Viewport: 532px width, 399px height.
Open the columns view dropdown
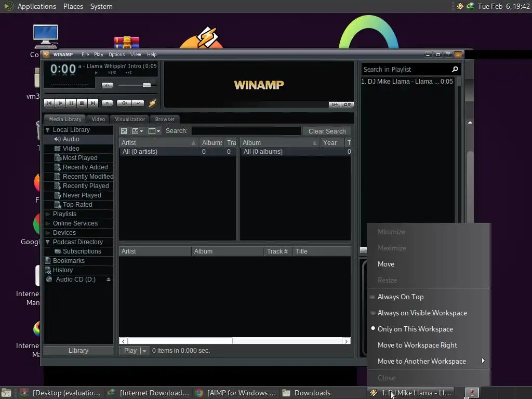click(154, 131)
